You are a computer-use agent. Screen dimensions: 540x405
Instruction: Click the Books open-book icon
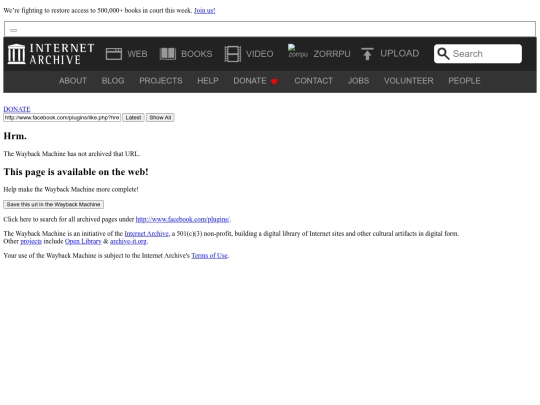coord(168,54)
